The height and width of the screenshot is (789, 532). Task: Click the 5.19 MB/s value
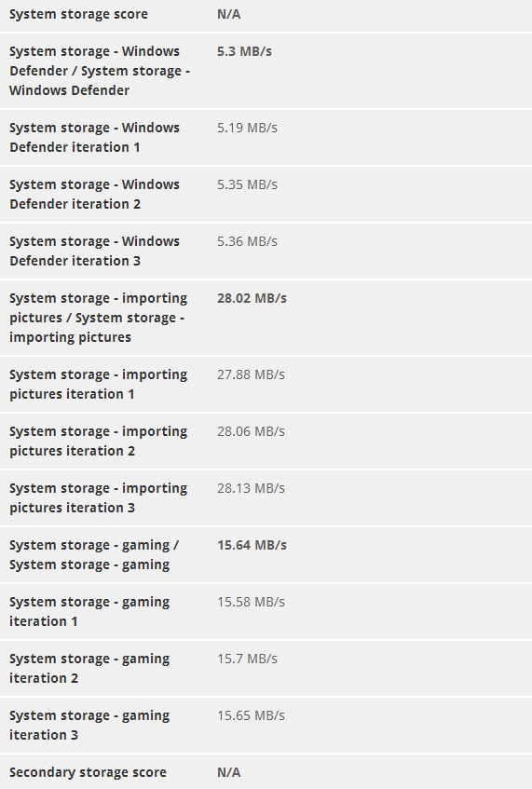[x=247, y=128]
